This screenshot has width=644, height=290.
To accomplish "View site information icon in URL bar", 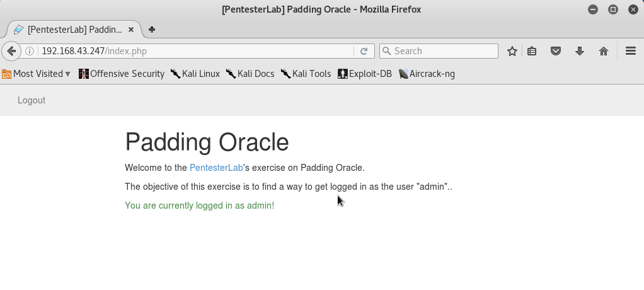I will [29, 51].
